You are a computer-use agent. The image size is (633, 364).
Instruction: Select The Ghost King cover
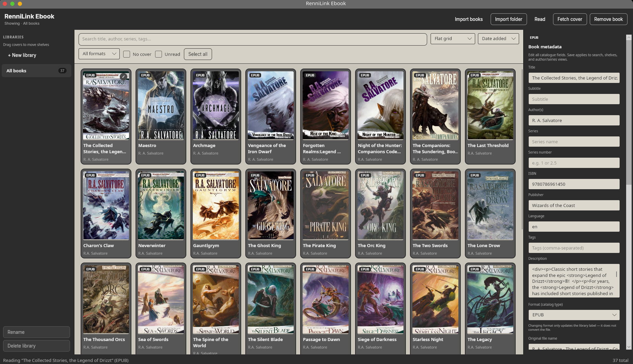click(271, 205)
